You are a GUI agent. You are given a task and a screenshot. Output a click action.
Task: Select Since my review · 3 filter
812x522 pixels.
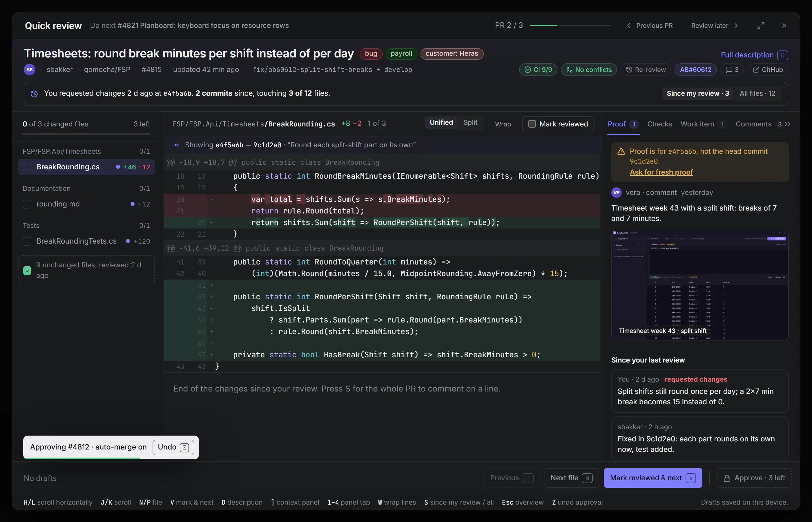[697, 94]
